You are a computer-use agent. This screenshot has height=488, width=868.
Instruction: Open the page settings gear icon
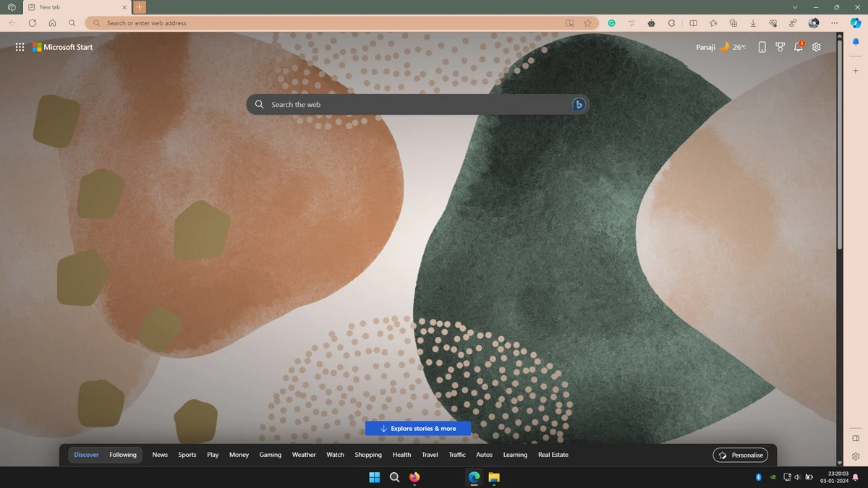click(817, 47)
